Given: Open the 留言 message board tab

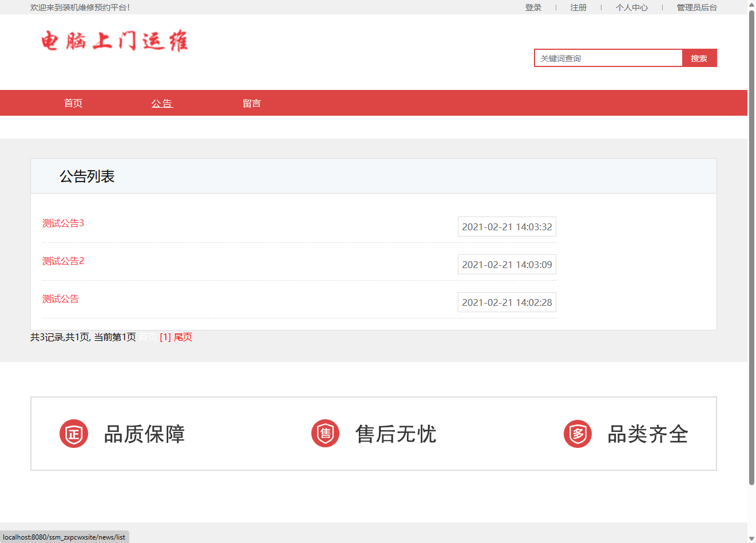Looking at the screenshot, I should [x=252, y=103].
